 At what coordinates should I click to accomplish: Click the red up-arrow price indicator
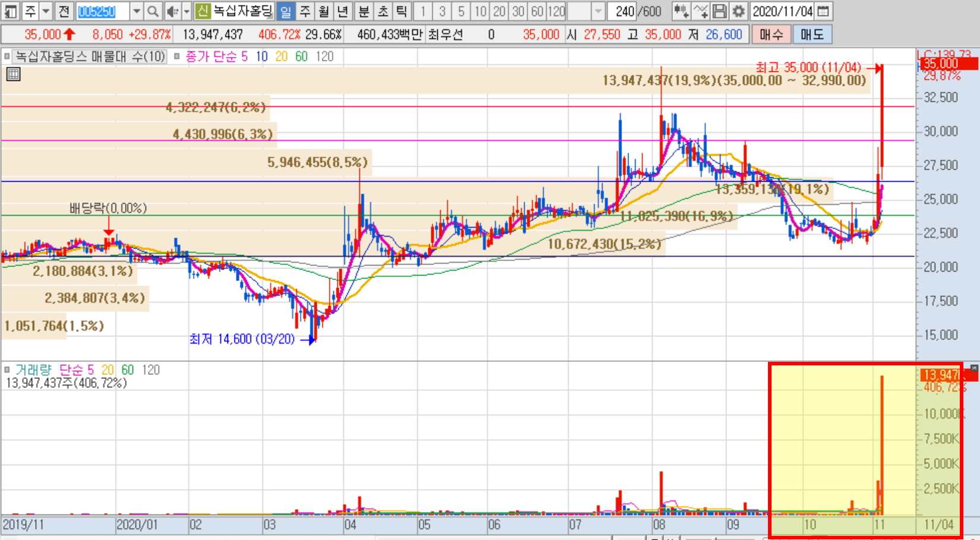point(69,34)
